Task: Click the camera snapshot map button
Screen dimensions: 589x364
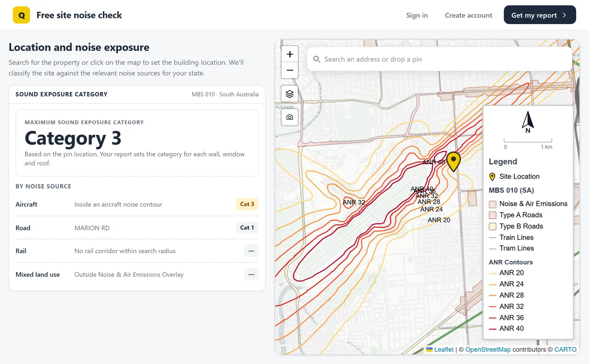Action: pos(290,117)
